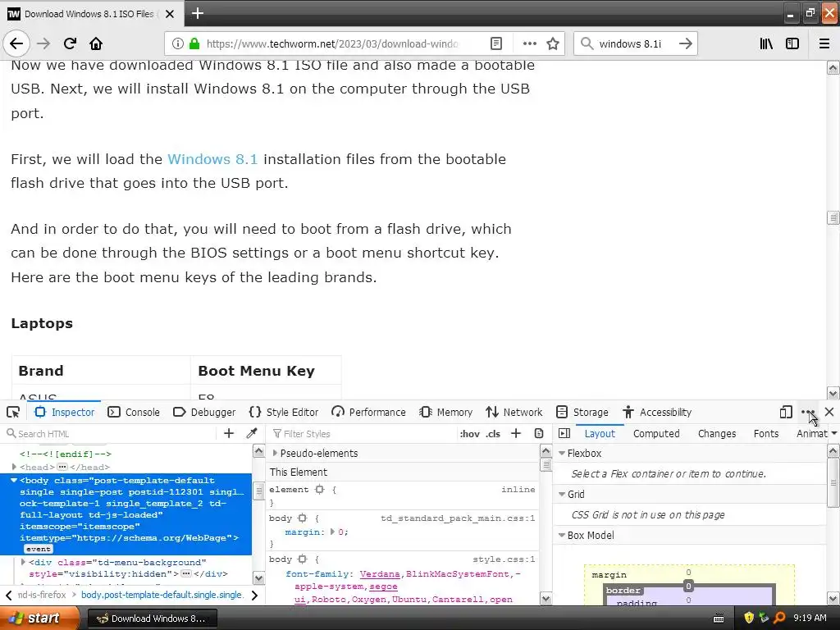Select the Fonts sidebar tab
The height and width of the screenshot is (630, 840).
pyautogui.click(x=766, y=433)
